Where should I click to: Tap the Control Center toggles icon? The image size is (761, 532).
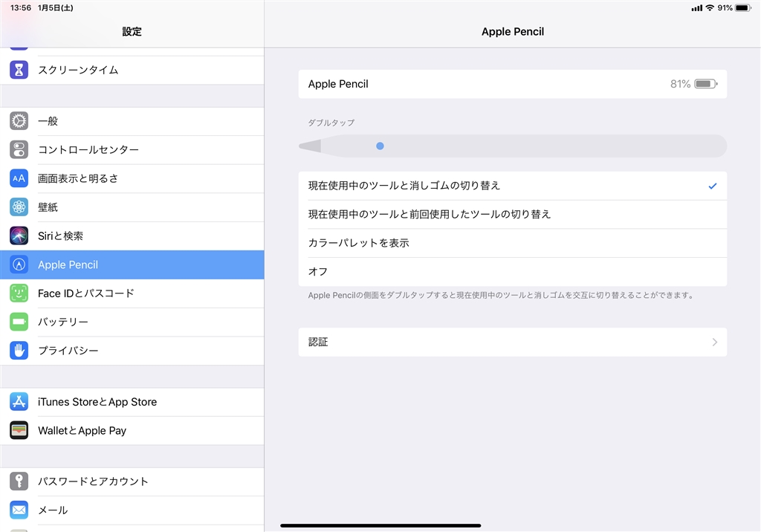19,149
